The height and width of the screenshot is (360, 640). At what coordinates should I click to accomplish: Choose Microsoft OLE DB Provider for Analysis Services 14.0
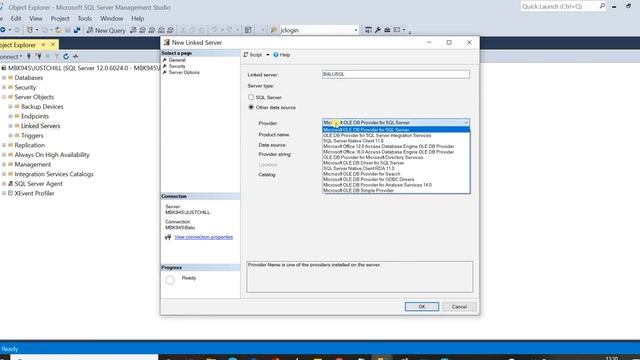pos(396,185)
